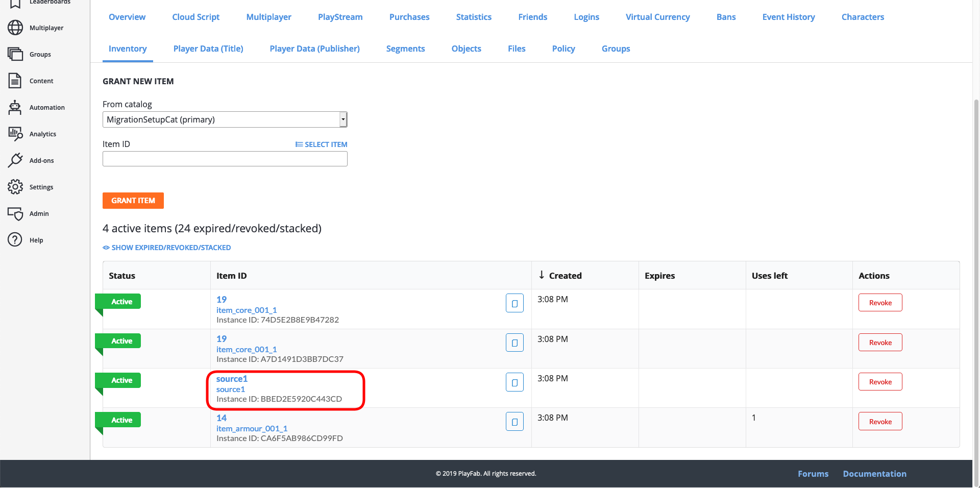Open Player Data (Title) tab
Screen dimensions: 980x488
[x=208, y=48]
